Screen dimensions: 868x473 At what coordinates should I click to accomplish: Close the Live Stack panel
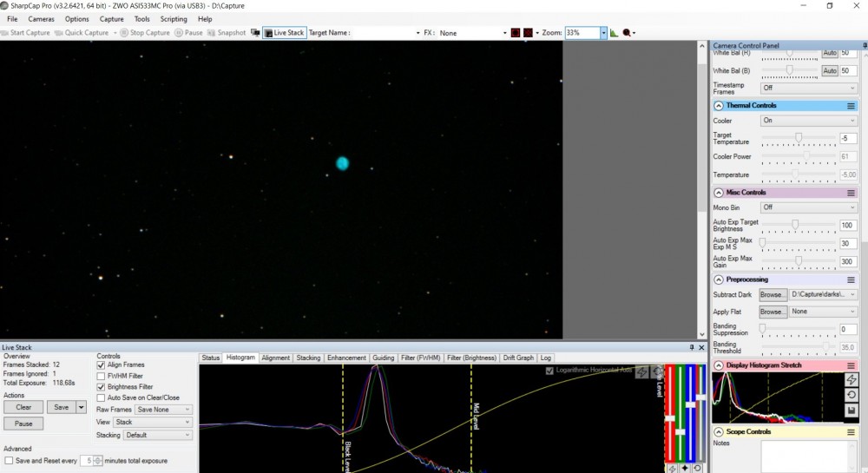pyautogui.click(x=701, y=347)
